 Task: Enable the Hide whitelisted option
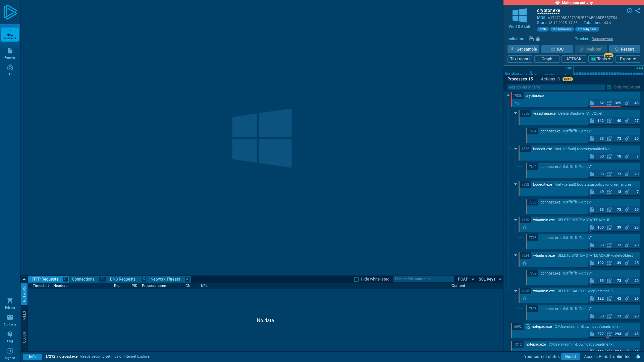(356, 279)
